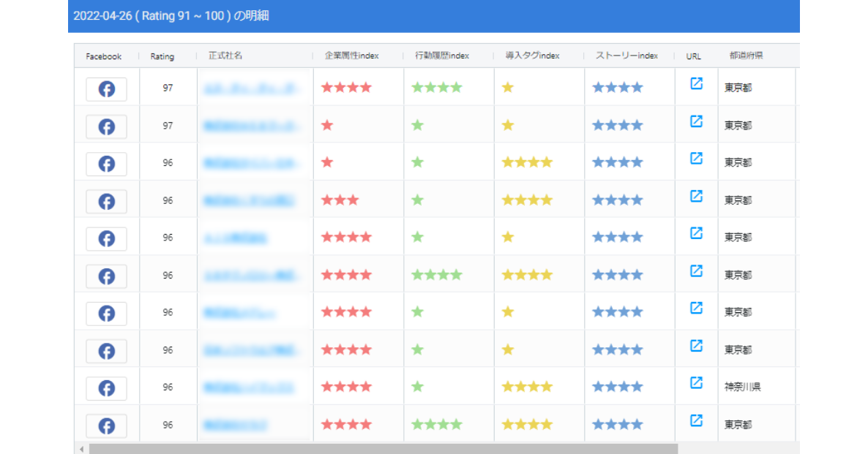Click the Facebook icon in the 神奈川県 row
The image size is (868, 454).
106,387
